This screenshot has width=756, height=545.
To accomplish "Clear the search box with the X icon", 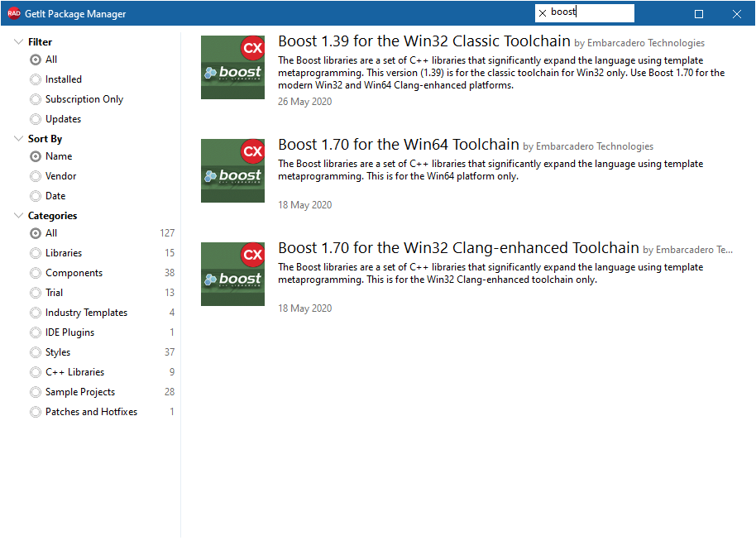I will point(543,13).
